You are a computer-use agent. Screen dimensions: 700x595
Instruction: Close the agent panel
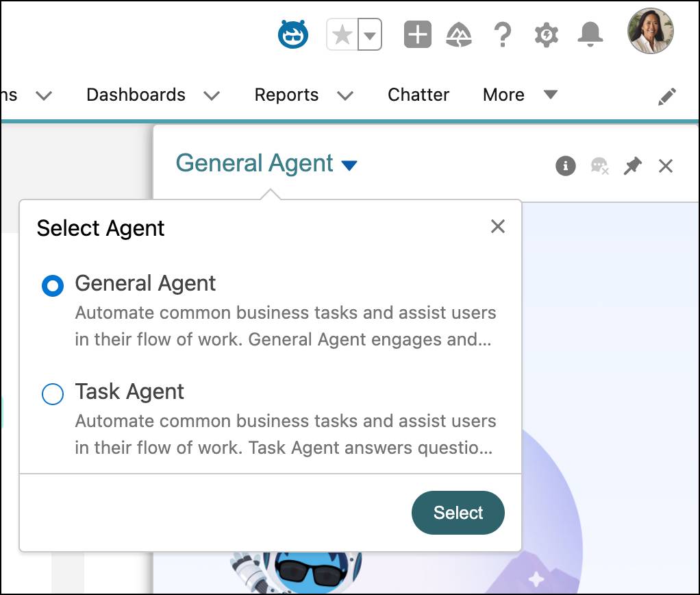click(666, 166)
